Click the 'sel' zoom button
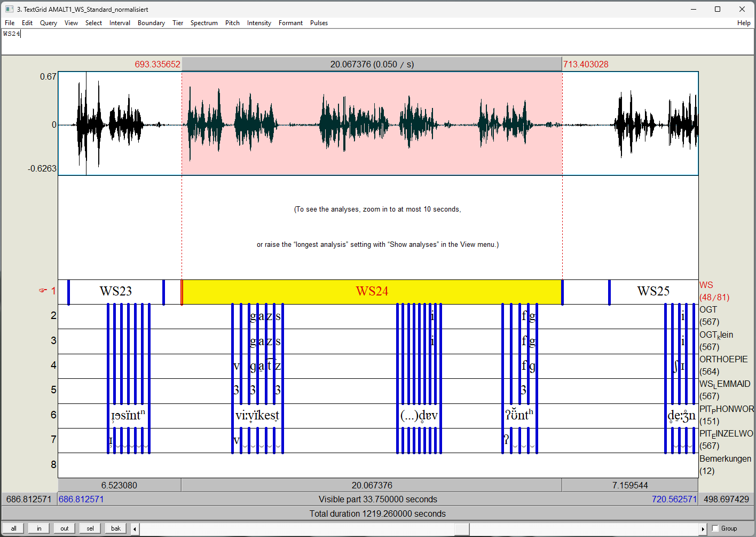The width and height of the screenshot is (756, 537). pos(90,528)
